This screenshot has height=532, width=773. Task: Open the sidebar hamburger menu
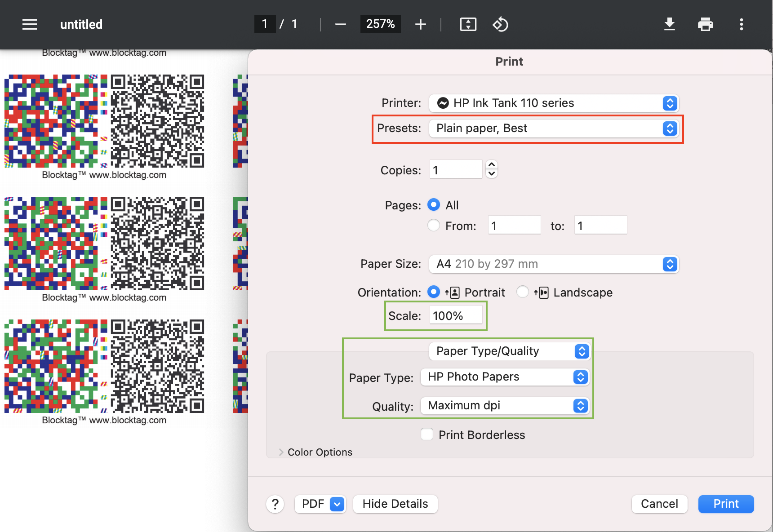pyautogui.click(x=29, y=24)
